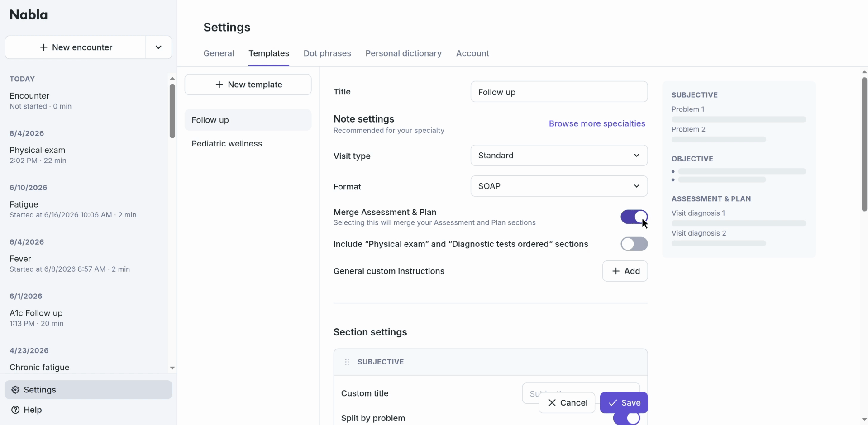Screen dimensions: 868x425
Task: Click Problem 2 in the preview panel
Action: [688, 129]
